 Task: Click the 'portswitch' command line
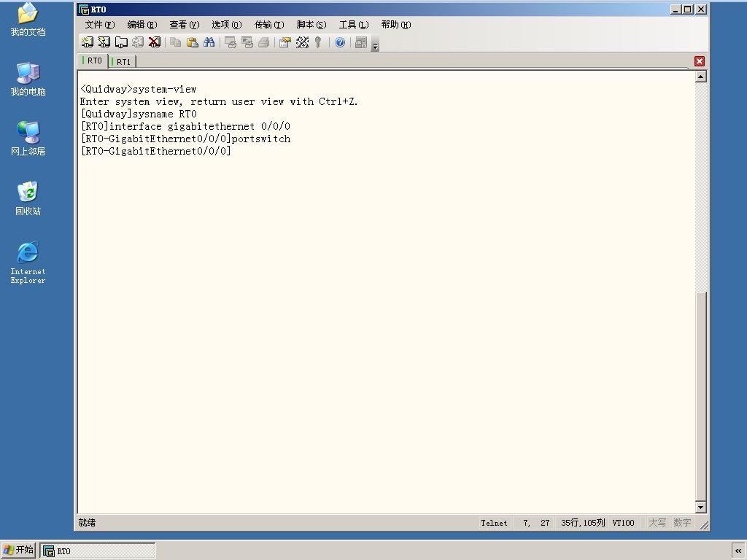pos(185,139)
